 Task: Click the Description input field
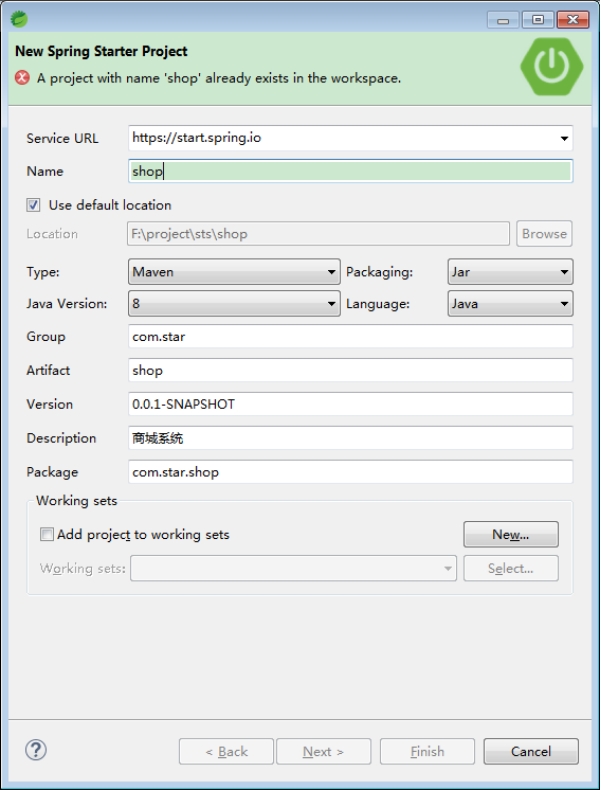[350, 438]
